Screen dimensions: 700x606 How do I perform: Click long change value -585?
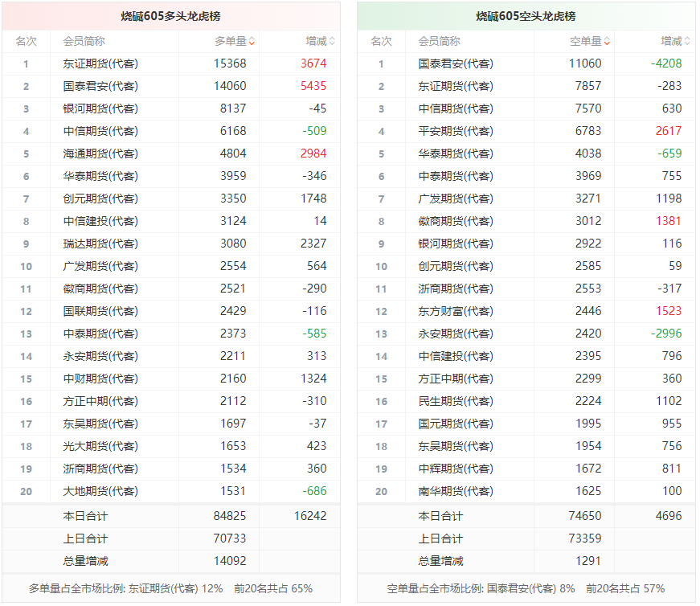315,334
